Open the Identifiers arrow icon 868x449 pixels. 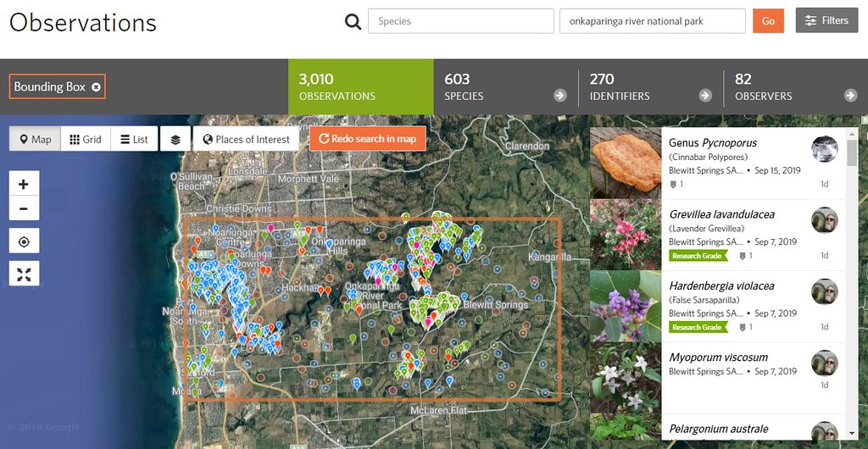tap(705, 96)
